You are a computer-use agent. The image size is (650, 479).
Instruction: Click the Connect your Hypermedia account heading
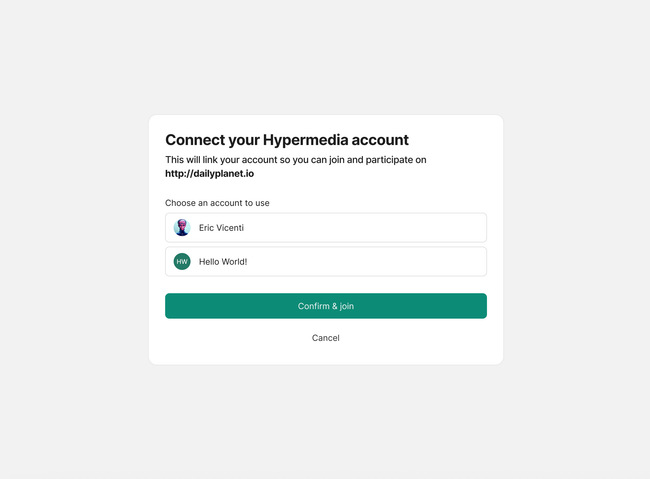pyautogui.click(x=287, y=140)
